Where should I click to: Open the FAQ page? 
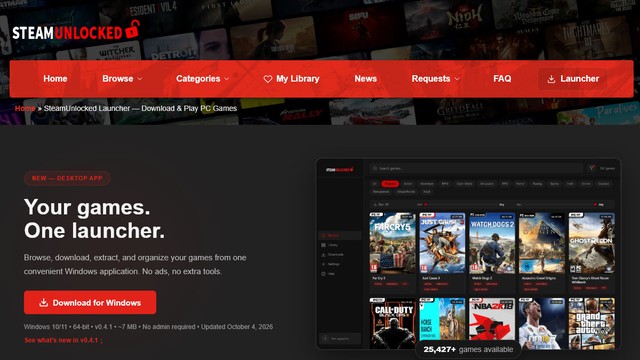(x=502, y=79)
